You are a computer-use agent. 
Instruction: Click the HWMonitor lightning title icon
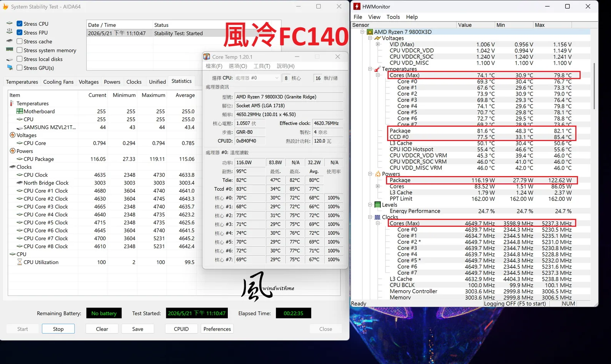click(x=357, y=7)
